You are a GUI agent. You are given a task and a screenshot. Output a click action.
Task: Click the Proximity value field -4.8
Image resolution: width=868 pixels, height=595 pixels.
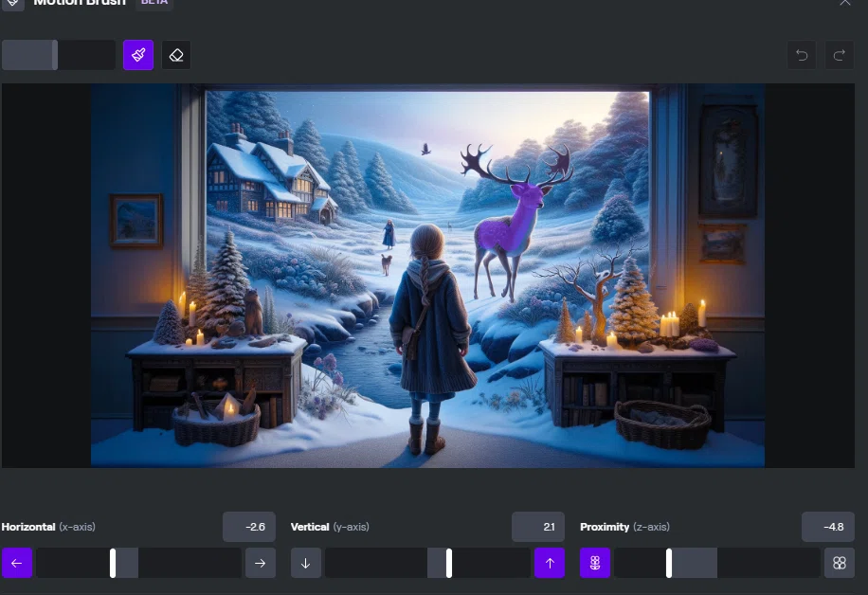click(828, 527)
